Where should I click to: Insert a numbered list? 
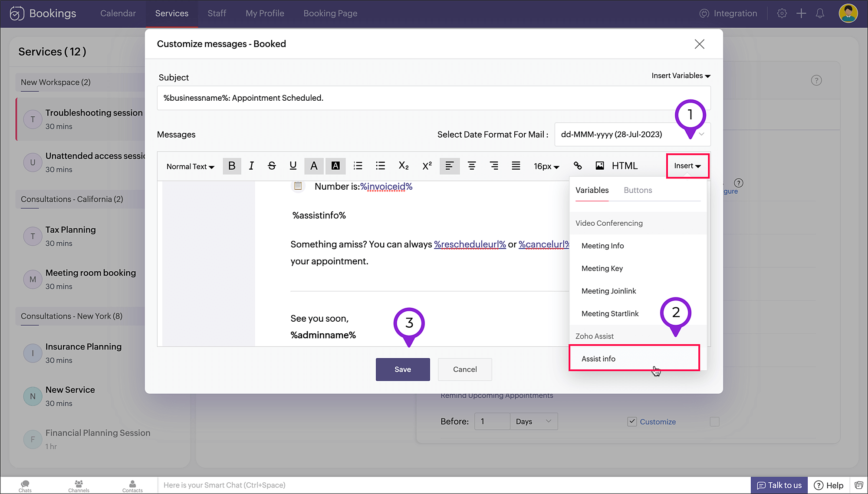(358, 166)
